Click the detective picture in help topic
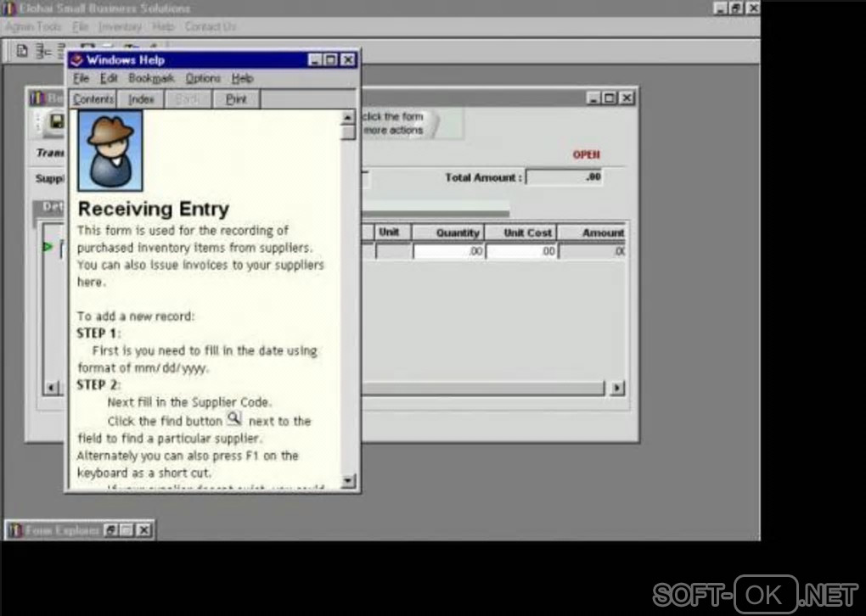Image resolution: width=866 pixels, height=616 pixels. click(x=110, y=151)
